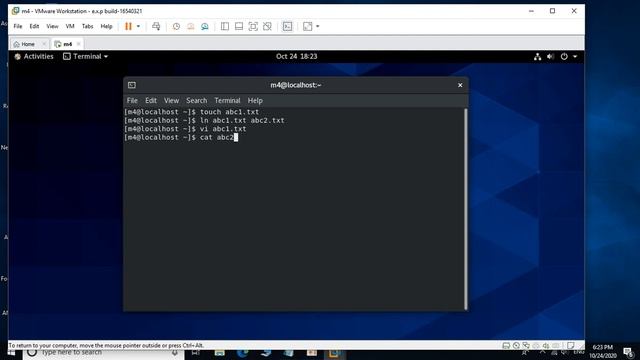This screenshot has height=360, width=640.
Task: Click the VMware status bar sound icon
Action: (x=546, y=345)
